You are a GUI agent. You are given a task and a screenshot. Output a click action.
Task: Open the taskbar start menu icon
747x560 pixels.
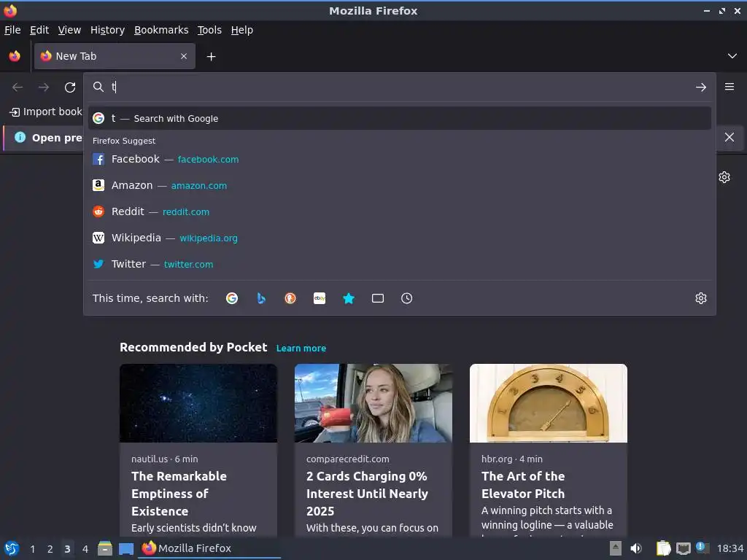[12, 548]
